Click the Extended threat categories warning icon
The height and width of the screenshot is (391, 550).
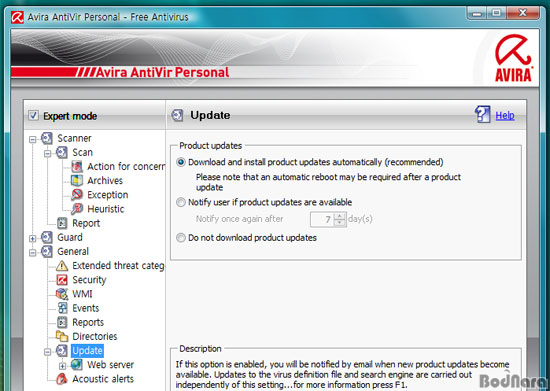(62, 266)
